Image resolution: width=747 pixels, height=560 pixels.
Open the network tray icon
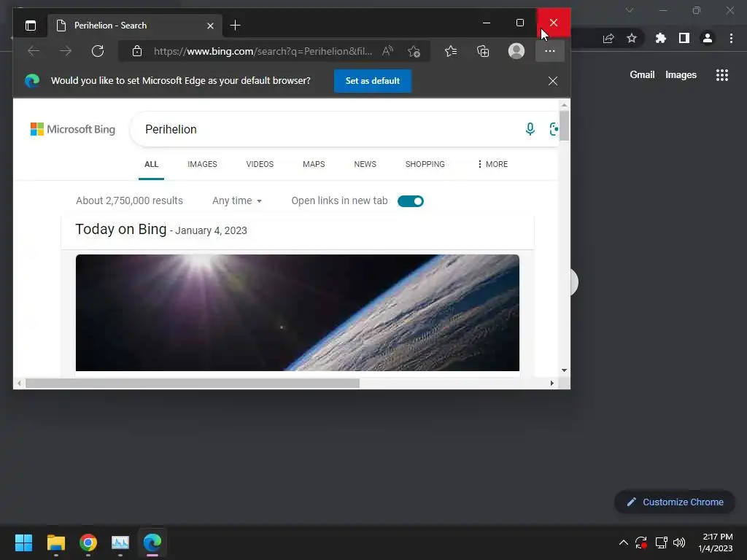click(x=661, y=542)
